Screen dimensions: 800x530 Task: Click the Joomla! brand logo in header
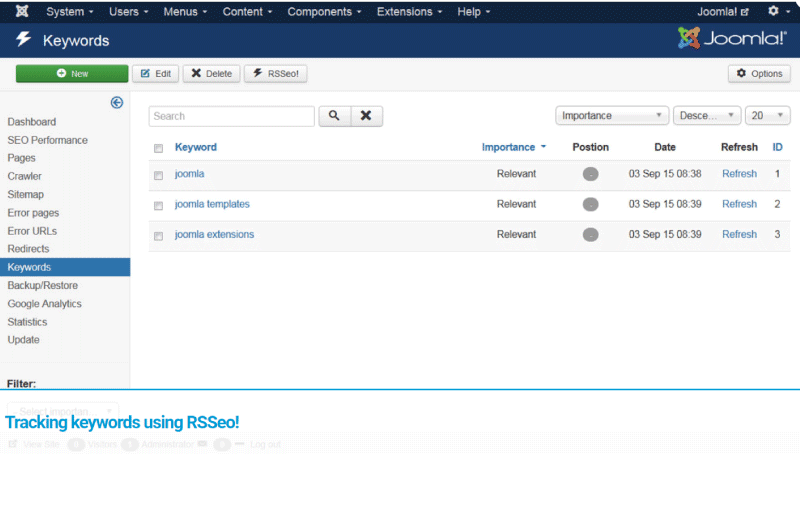click(x=732, y=38)
